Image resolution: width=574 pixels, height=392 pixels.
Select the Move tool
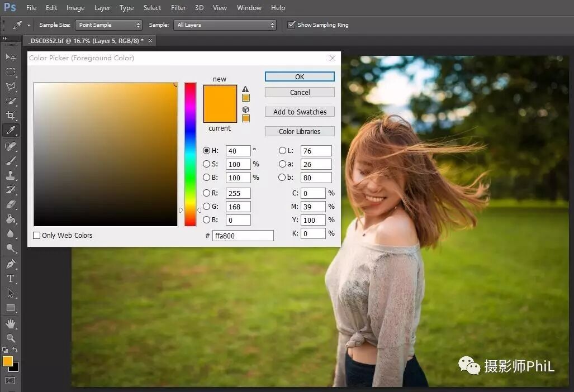point(11,58)
